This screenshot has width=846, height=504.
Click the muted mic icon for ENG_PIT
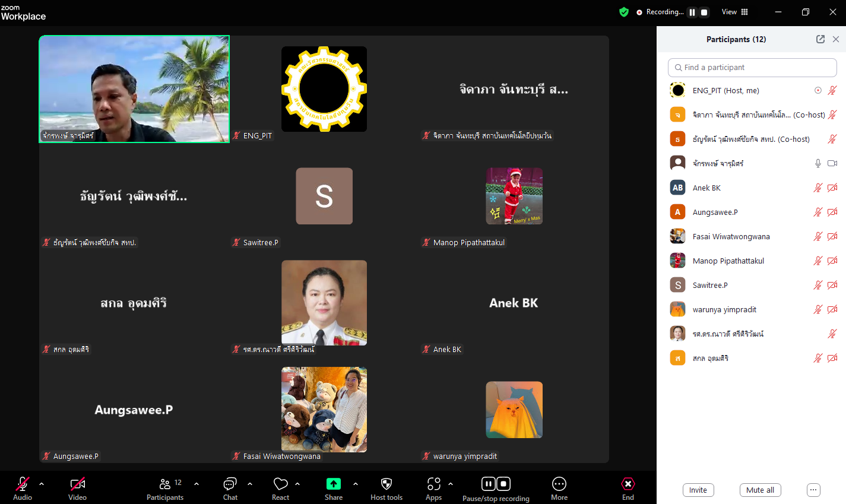832,90
